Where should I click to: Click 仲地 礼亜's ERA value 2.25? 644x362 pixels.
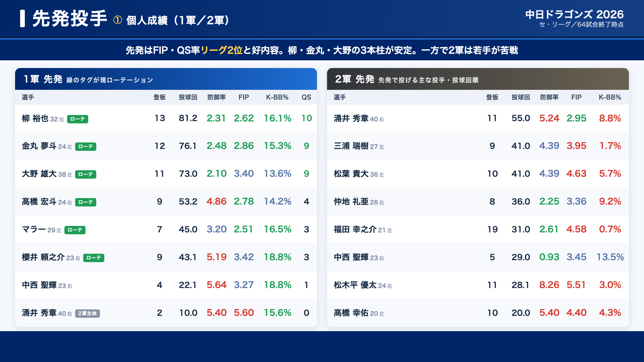(x=549, y=201)
